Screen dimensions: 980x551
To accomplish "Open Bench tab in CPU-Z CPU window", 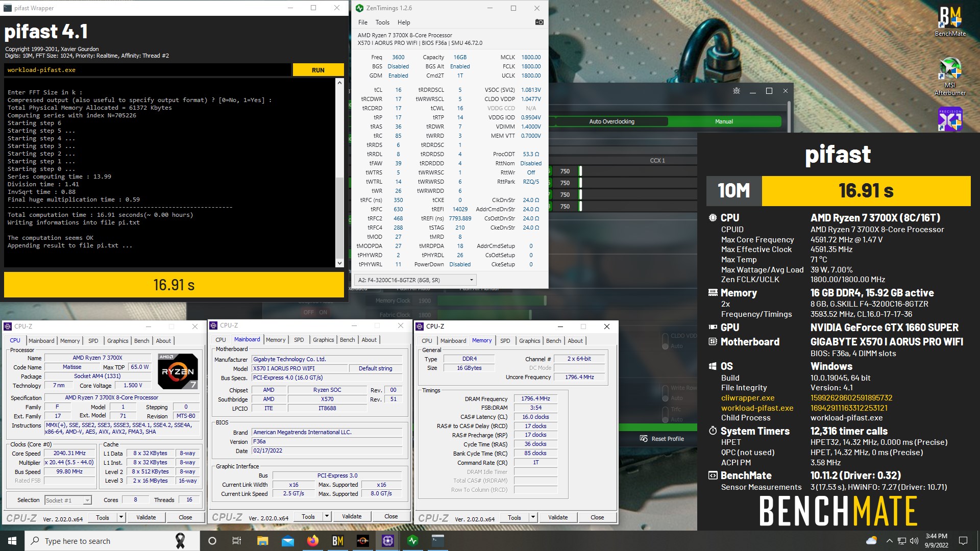I will [142, 341].
